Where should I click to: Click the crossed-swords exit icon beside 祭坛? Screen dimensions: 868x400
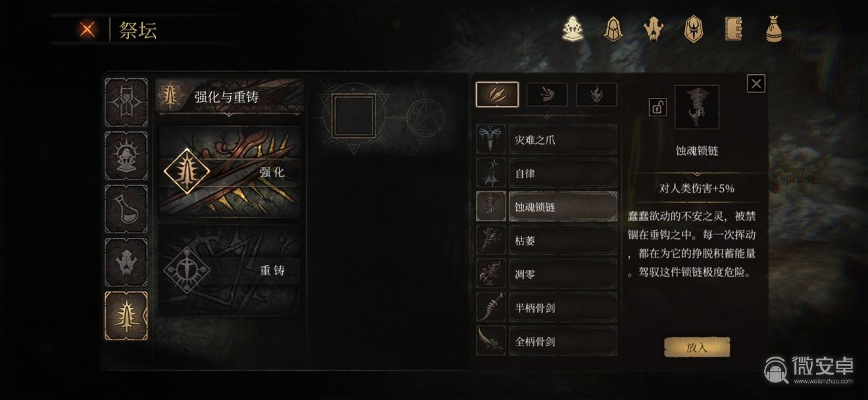[x=86, y=30]
